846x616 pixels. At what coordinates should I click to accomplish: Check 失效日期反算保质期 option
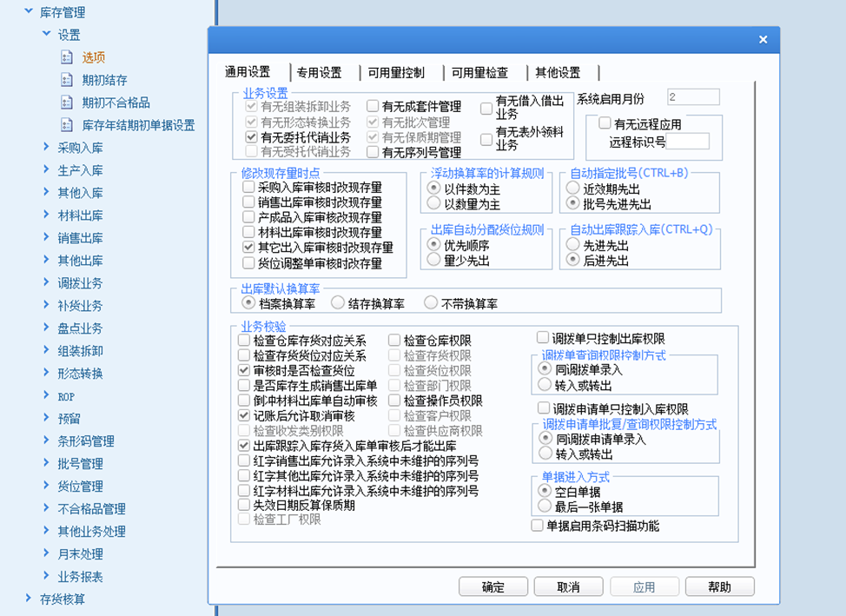click(x=244, y=505)
